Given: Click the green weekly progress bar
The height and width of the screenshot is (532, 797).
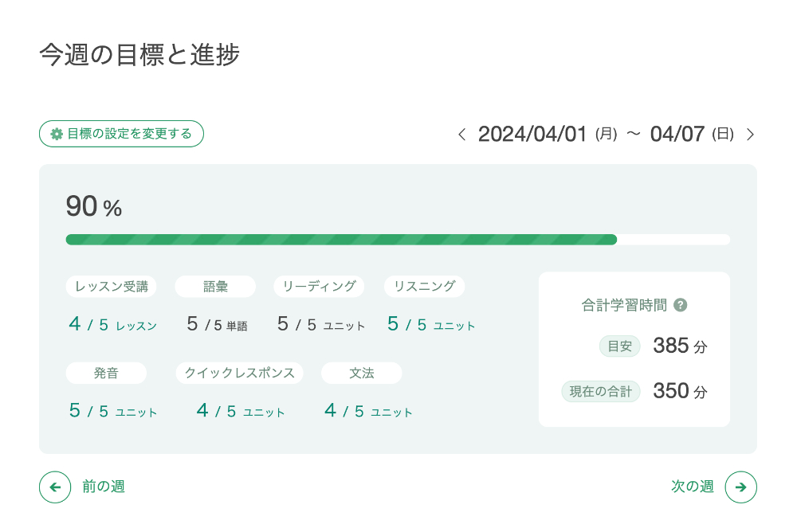Looking at the screenshot, I should point(341,240).
